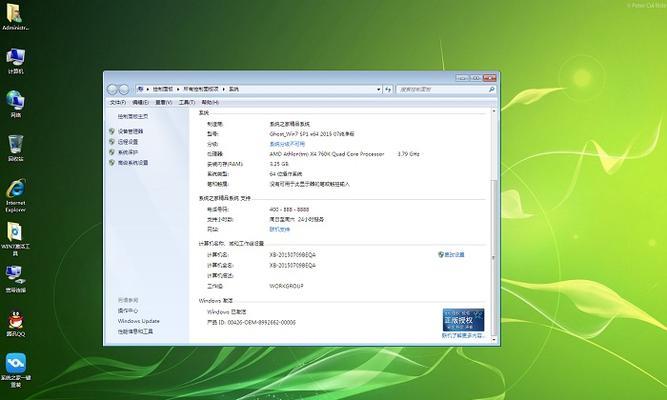Screen dimensions: 667x400
Task: Click the shield icon beside System protection
Action: pyautogui.click(x=112, y=152)
